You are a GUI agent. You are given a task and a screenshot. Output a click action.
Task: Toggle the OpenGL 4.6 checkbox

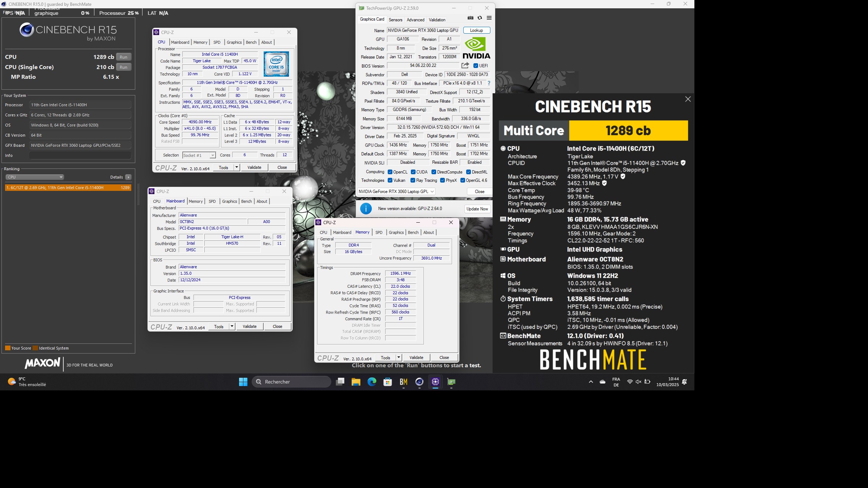[x=463, y=180]
